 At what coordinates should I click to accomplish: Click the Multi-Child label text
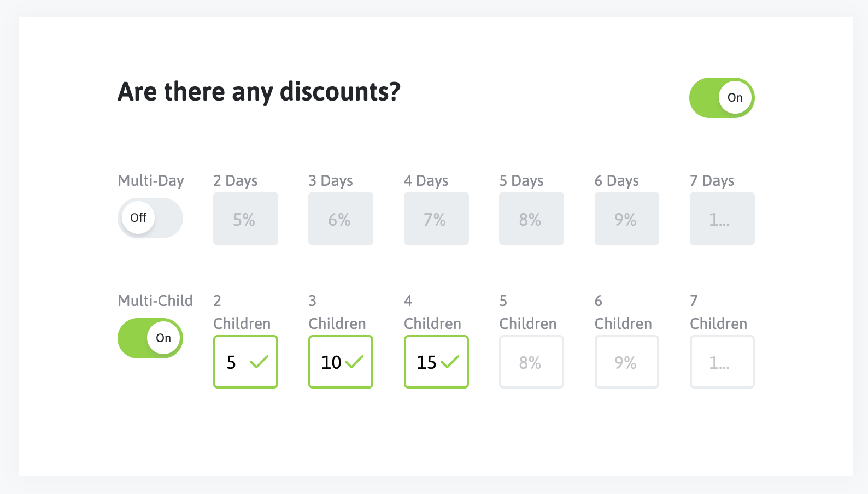tap(155, 301)
